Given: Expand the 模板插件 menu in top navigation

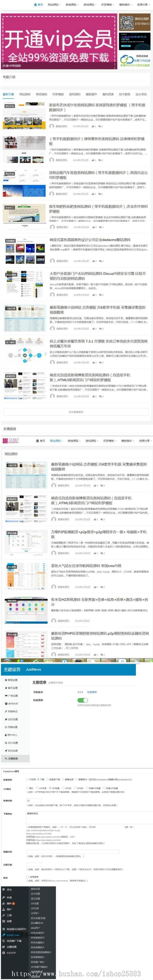Looking at the screenshot, I should pyautogui.click(x=125, y=4).
